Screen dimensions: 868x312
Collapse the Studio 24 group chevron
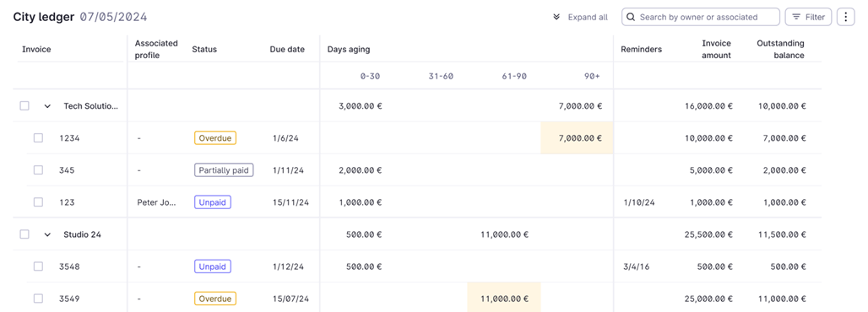pos(47,234)
